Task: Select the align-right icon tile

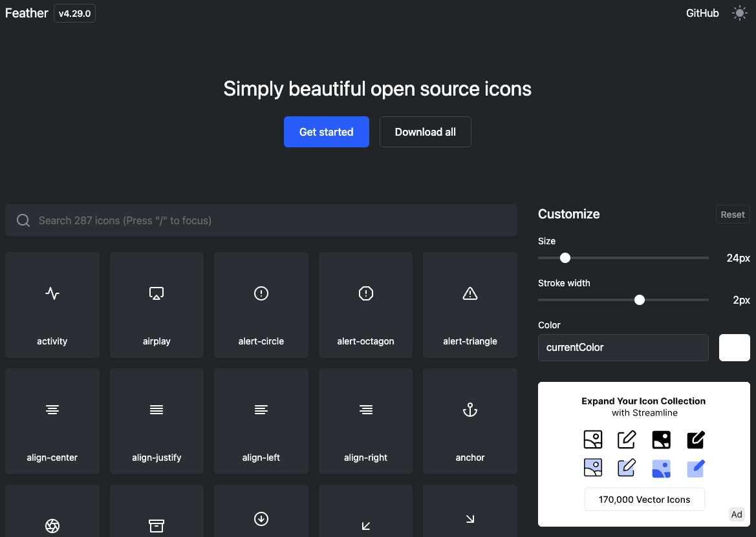Action: coord(365,421)
